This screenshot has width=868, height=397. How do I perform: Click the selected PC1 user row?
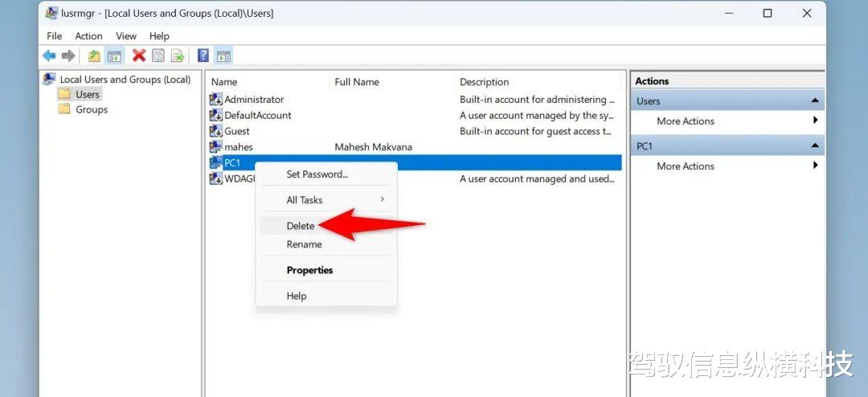tap(415, 163)
